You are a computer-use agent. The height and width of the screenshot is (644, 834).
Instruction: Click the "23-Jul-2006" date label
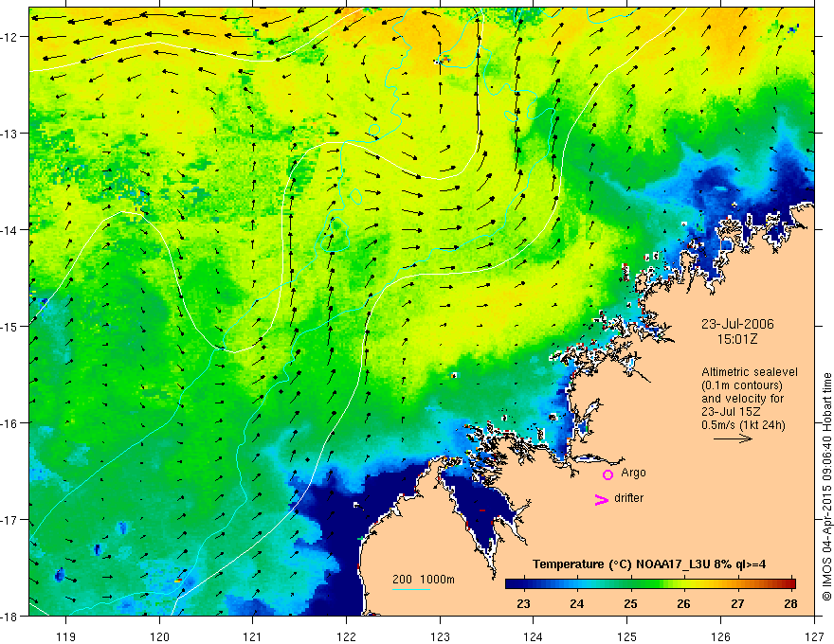[x=737, y=324]
